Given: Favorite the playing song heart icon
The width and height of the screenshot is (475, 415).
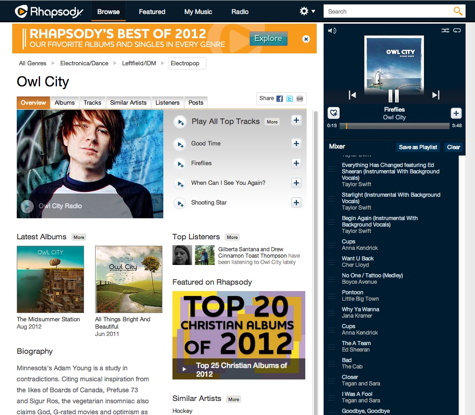Looking at the screenshot, I should (334, 113).
